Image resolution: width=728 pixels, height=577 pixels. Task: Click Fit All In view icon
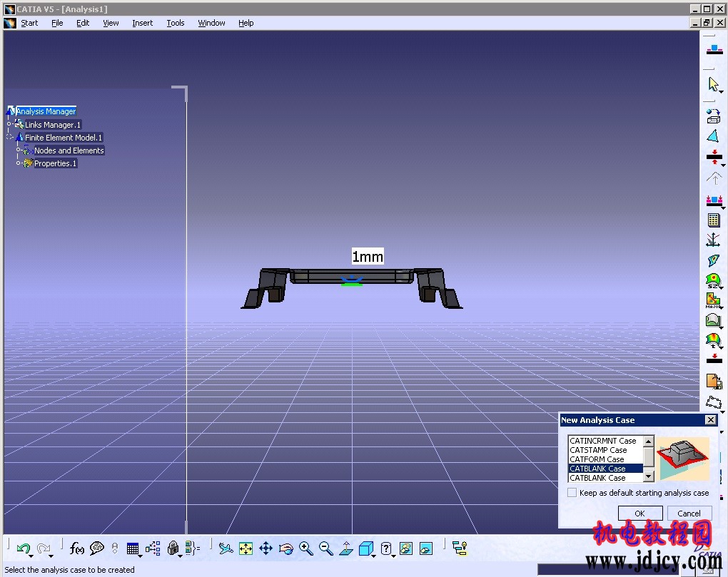(246, 548)
